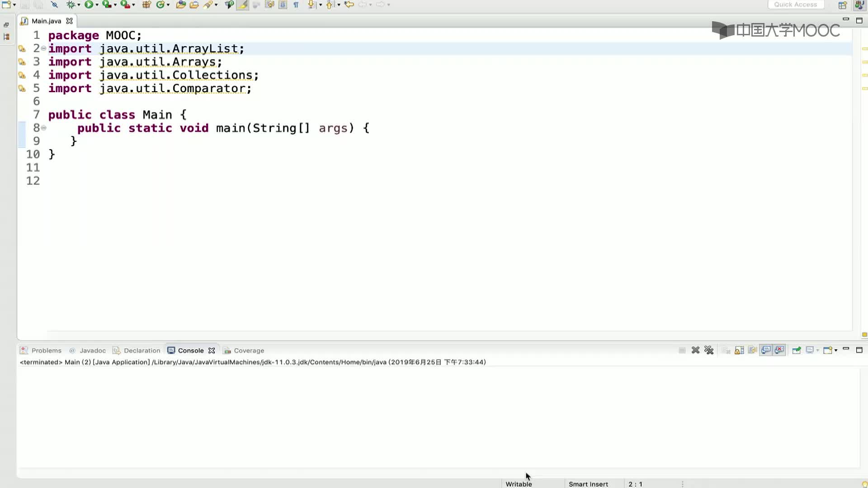Screen dimensions: 868x488
Task: Expand the External Tools dropdown arrow
Action: [x=133, y=5]
